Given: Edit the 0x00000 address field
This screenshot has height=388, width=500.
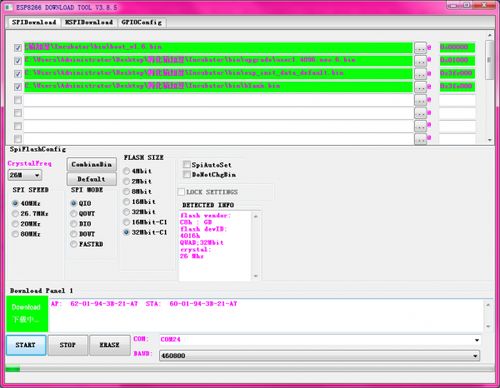Looking at the screenshot, I should (457, 47).
